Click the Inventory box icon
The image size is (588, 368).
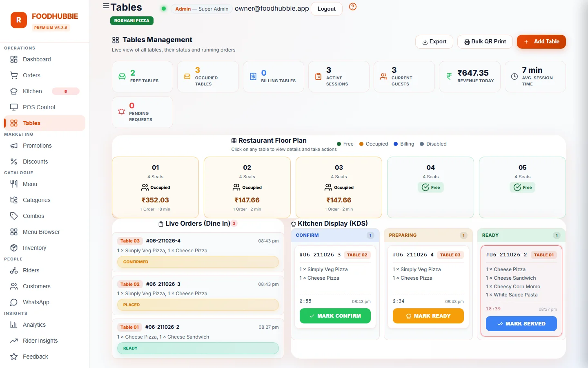click(14, 248)
